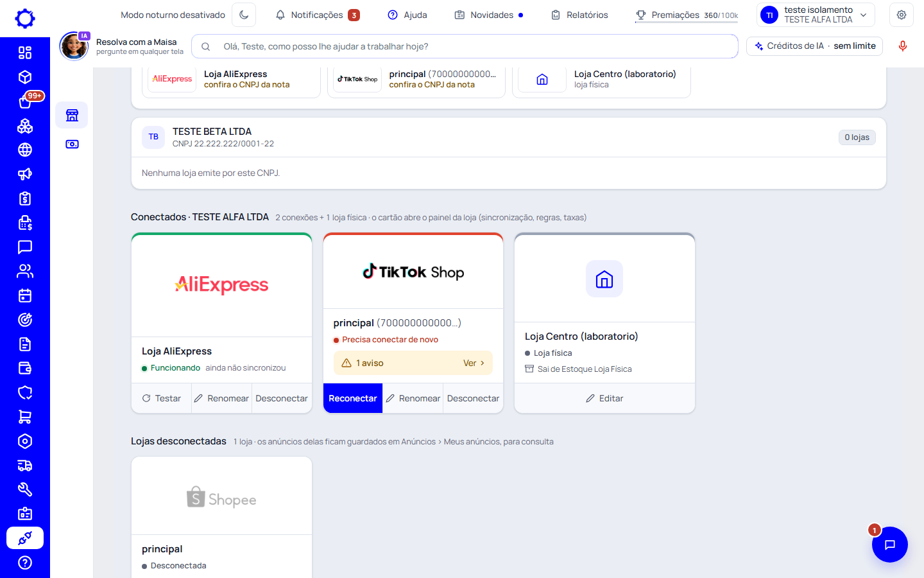The image size is (924, 578).
Task: Open the delivery truck icon in sidebar
Action: [x=25, y=466]
